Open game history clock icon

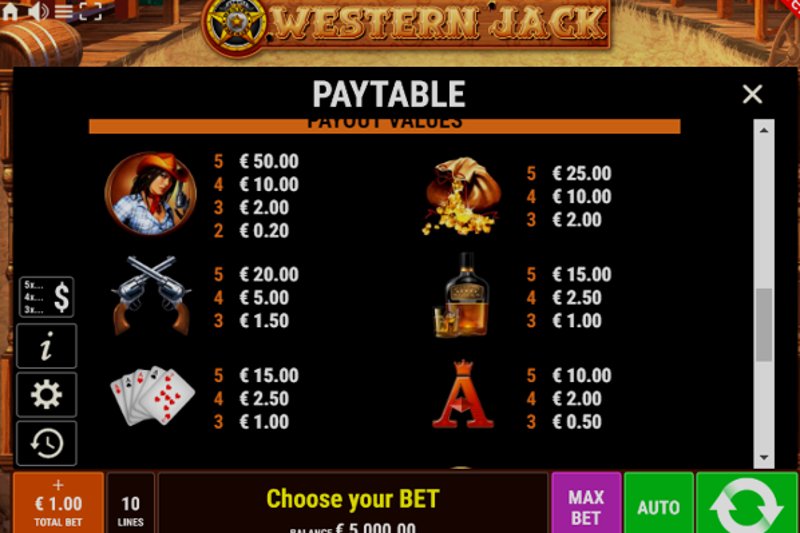tap(46, 443)
